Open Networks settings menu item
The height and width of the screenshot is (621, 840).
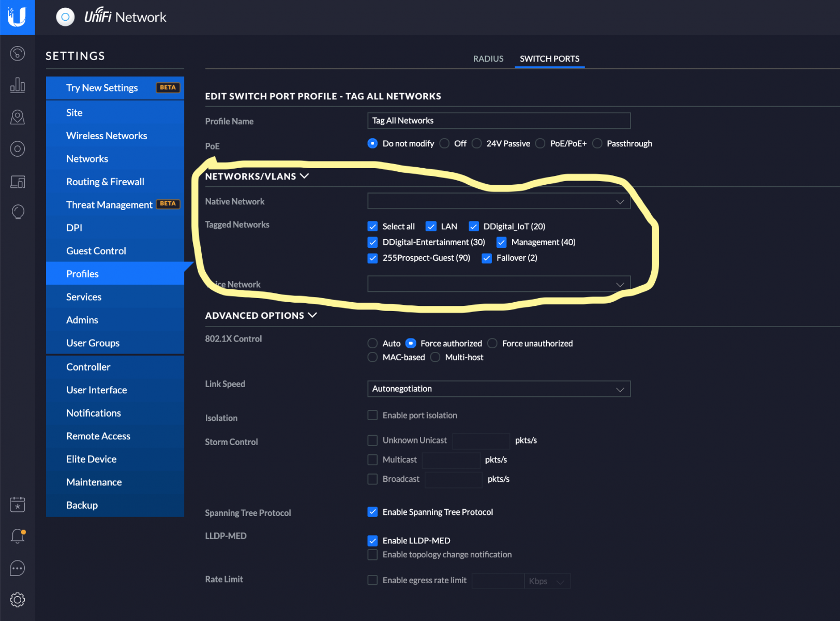pos(115,159)
